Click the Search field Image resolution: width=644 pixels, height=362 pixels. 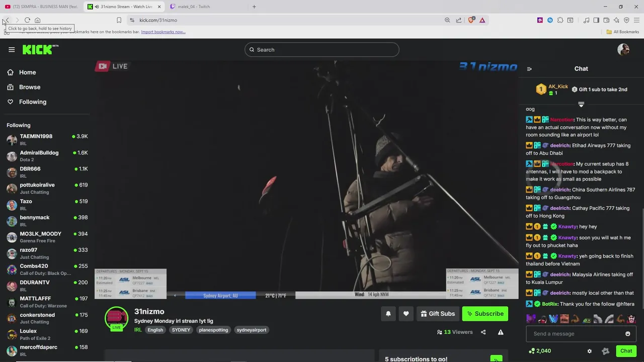[322, 50]
